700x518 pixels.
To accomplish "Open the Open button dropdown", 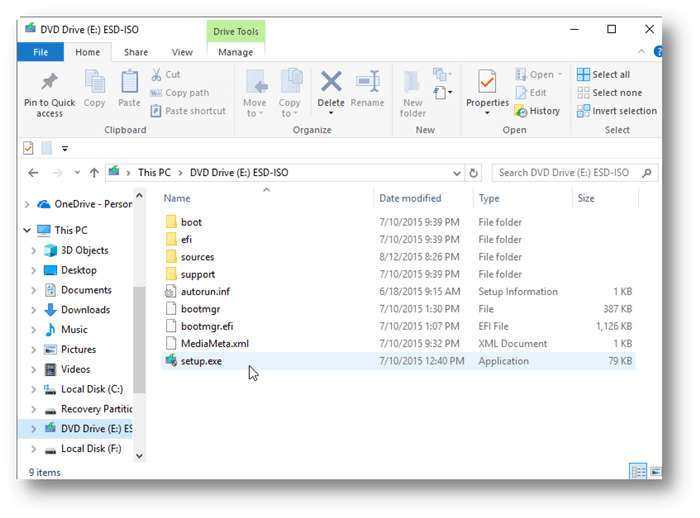I will pos(560,75).
